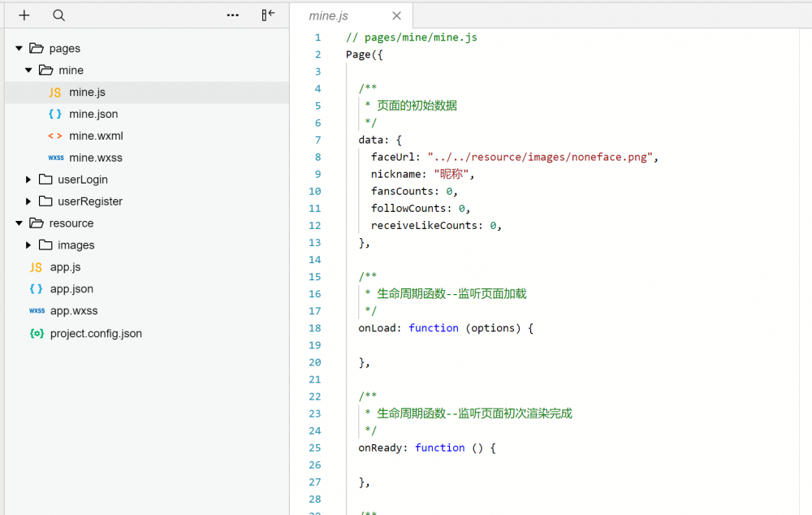The height and width of the screenshot is (515, 812).
Task: Close the mine.js editor tab
Action: (x=396, y=15)
